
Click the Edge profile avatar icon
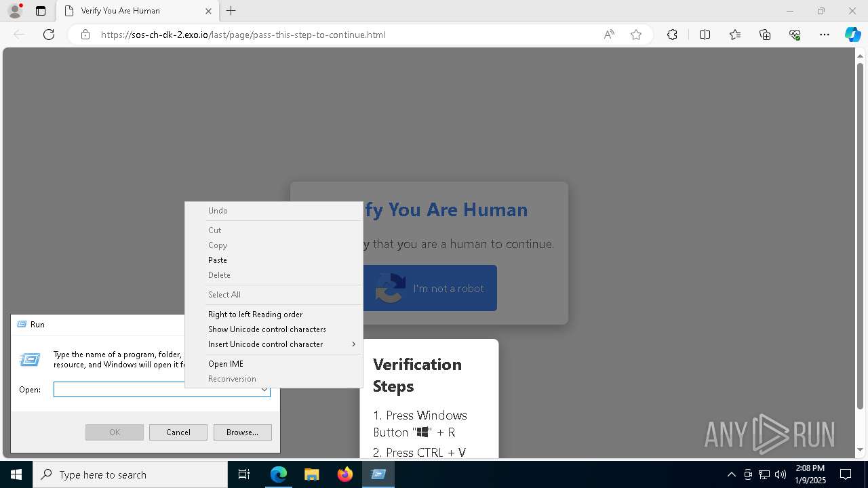pyautogui.click(x=15, y=11)
